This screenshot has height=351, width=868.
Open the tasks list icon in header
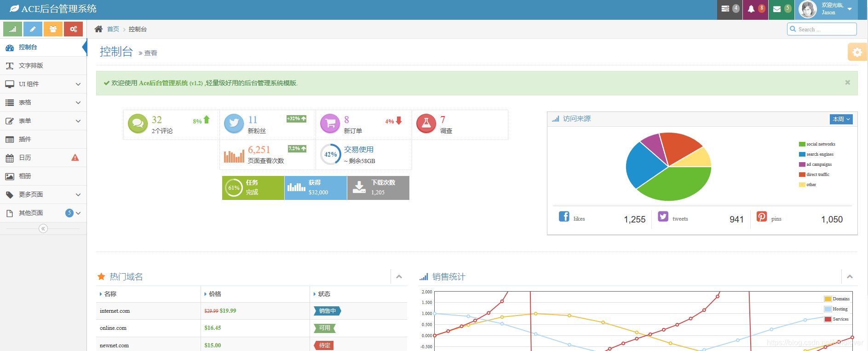[x=725, y=9]
